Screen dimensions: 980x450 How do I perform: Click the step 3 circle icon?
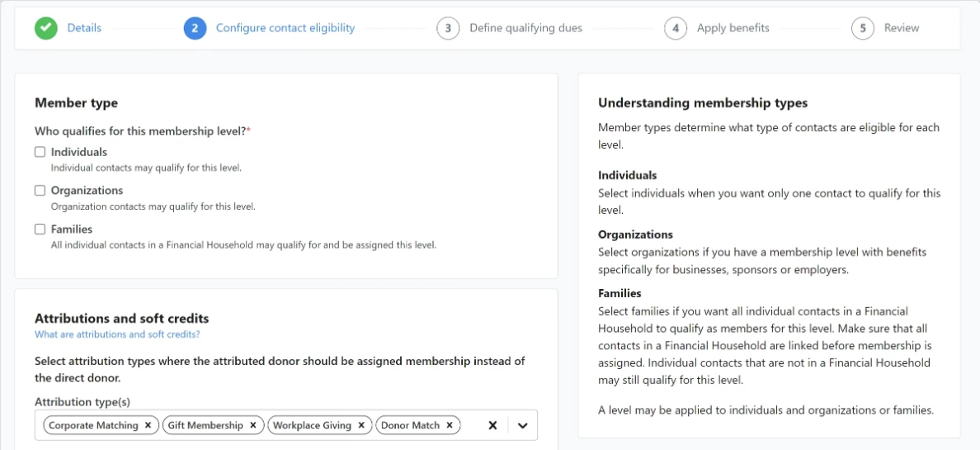point(448,28)
